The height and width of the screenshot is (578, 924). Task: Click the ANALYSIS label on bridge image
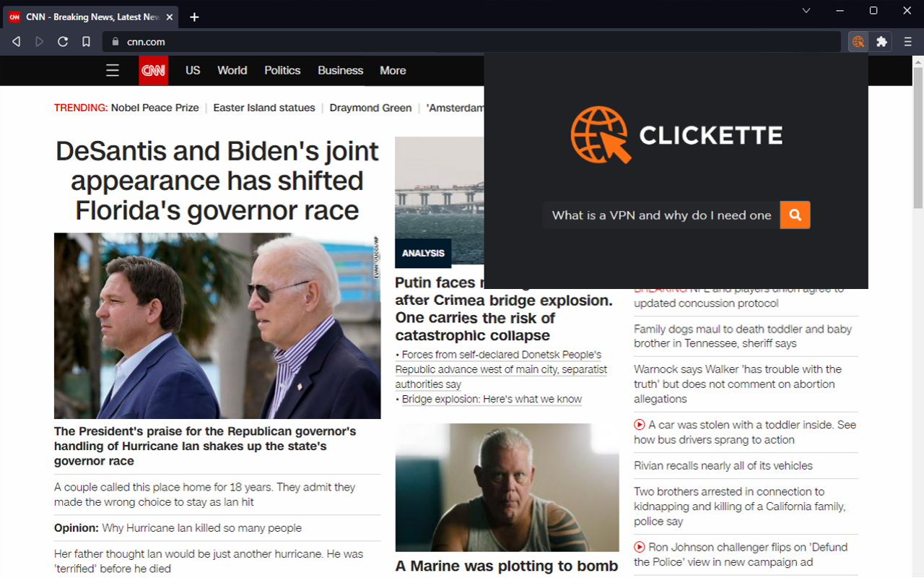tap(423, 253)
